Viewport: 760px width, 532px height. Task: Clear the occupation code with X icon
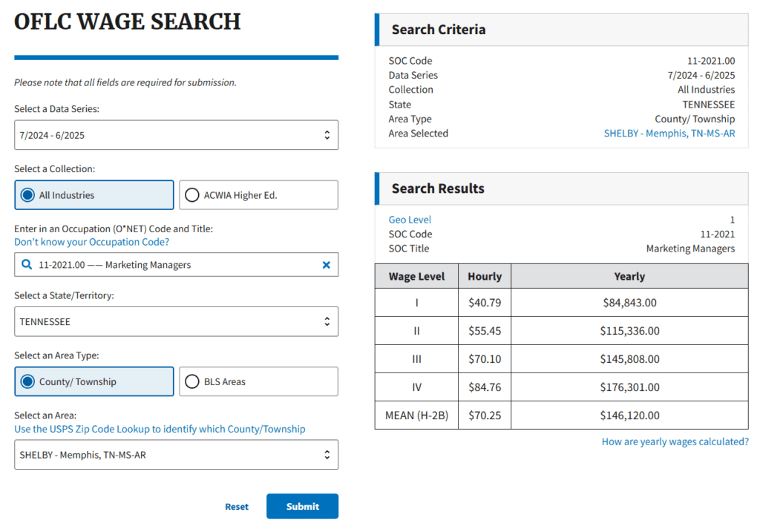click(x=326, y=265)
